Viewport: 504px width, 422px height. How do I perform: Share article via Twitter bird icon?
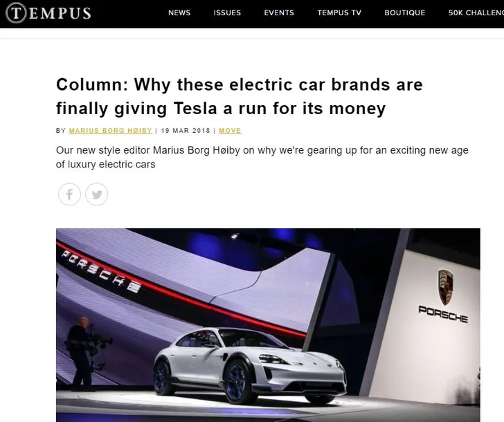click(96, 194)
